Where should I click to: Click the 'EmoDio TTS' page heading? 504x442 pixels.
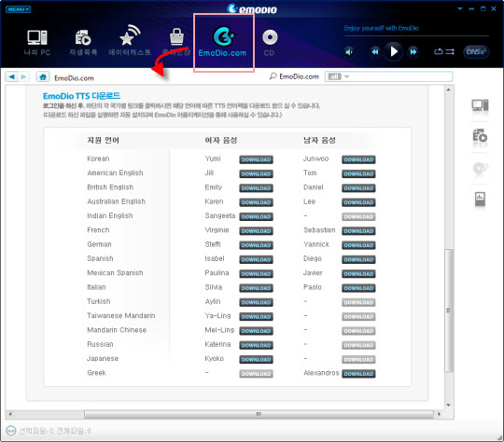pos(81,96)
